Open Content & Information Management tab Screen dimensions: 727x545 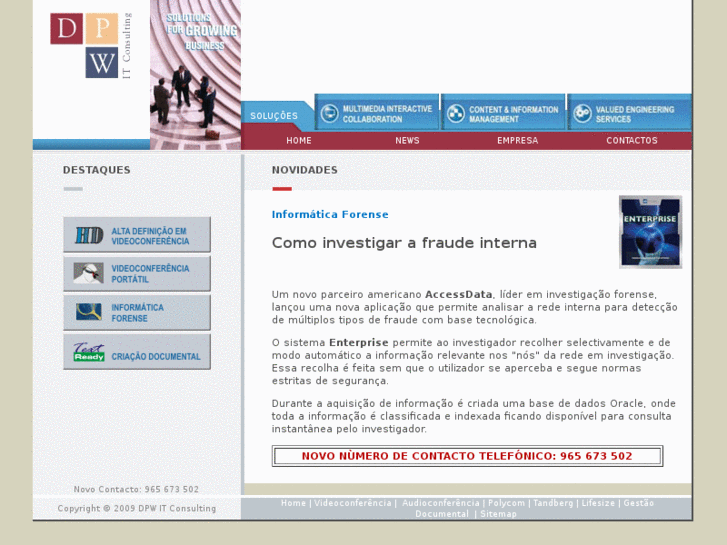click(x=503, y=112)
